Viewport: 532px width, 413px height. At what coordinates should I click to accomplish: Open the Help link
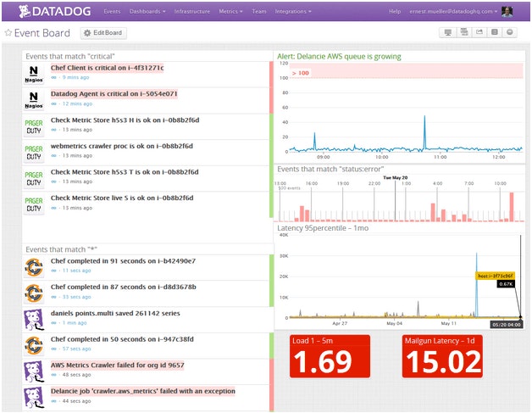pos(395,11)
